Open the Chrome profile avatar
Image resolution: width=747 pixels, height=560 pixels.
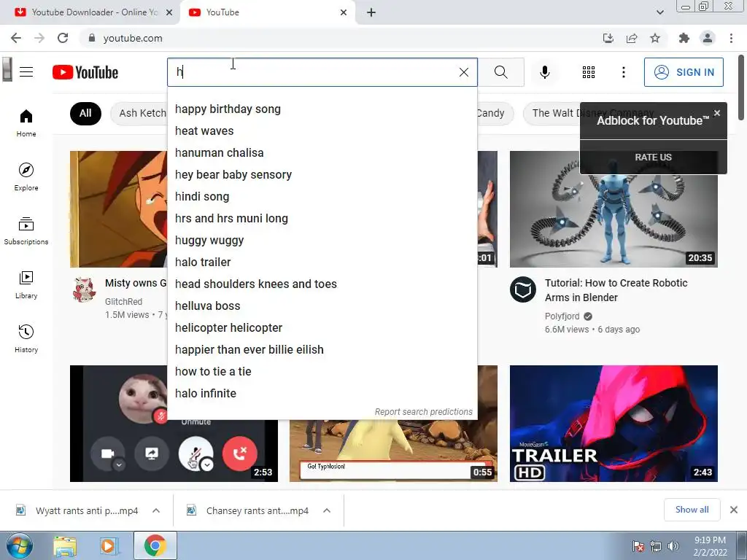[708, 38]
